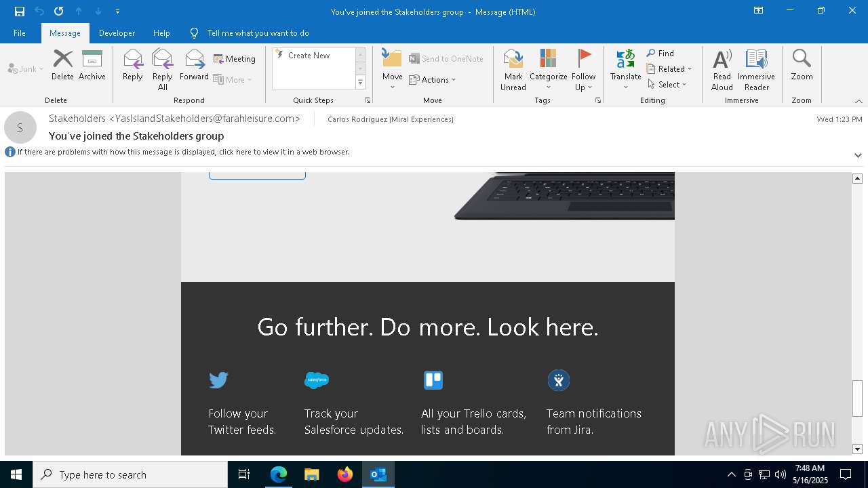Image resolution: width=868 pixels, height=488 pixels.
Task: Open Windows Start menu
Action: click(16, 474)
